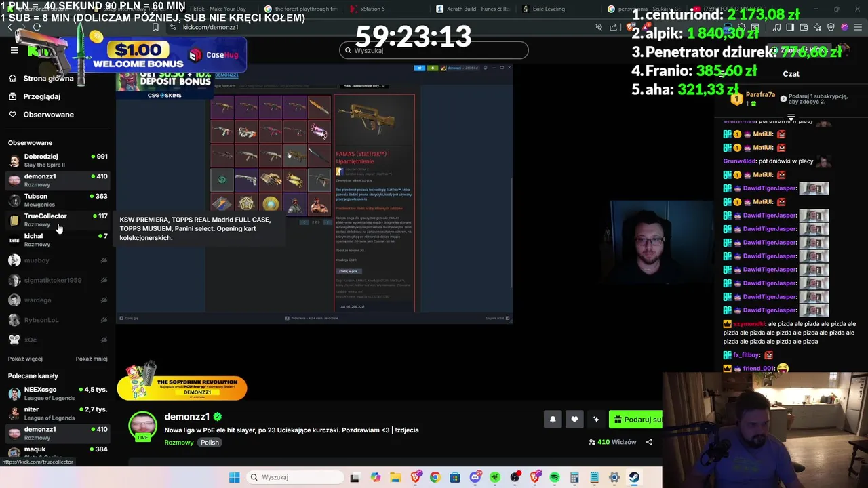Open followed channel Tubson

click(x=58, y=200)
